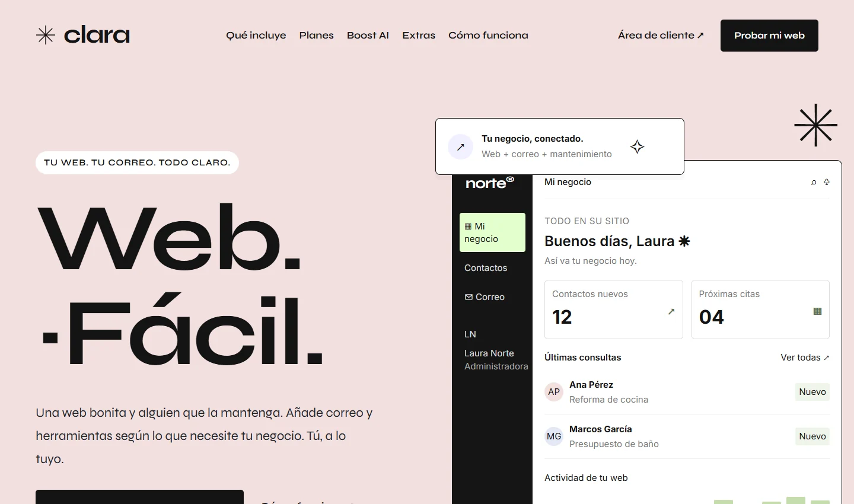
Task: Open the Qué incluye menu item
Action: coord(256,36)
